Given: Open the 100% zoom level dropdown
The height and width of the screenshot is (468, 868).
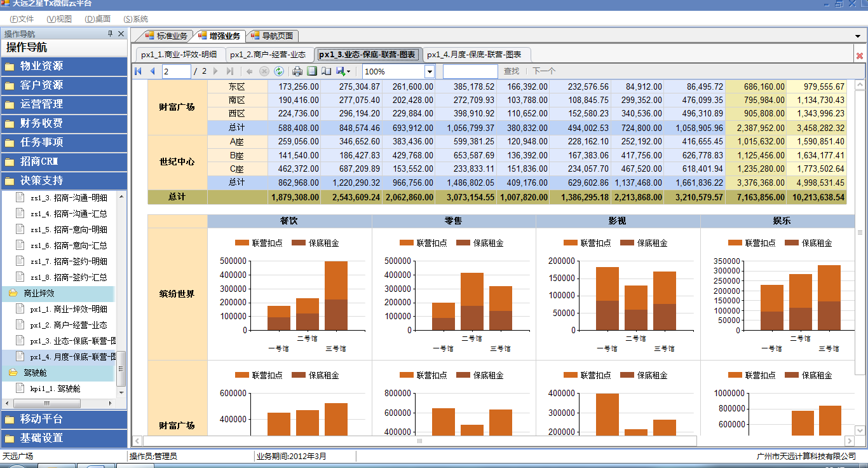Looking at the screenshot, I should [430, 72].
